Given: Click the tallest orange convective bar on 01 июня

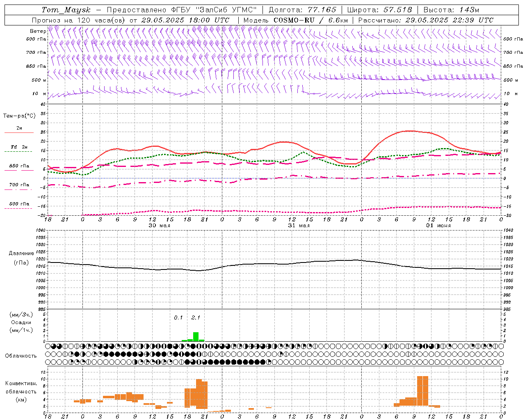Looking at the screenshot, I should click(x=422, y=391).
